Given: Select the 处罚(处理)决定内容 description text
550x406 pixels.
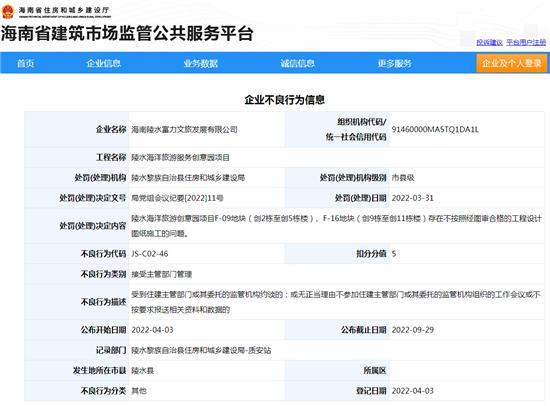Looking at the screenshot, I should (336, 226).
